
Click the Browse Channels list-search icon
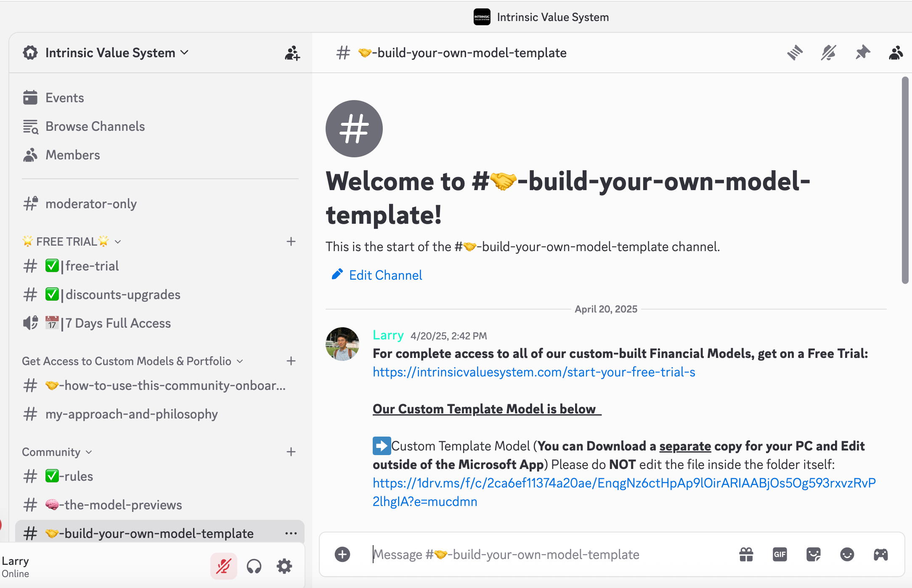click(x=30, y=126)
